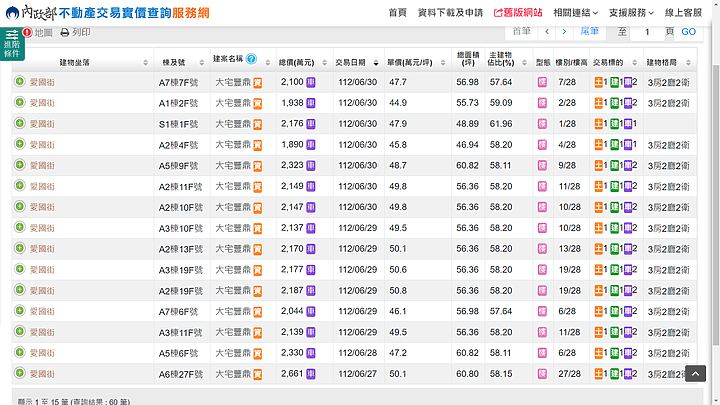
Task: Click purple parking icon beside 2,661
Action: click(311, 374)
